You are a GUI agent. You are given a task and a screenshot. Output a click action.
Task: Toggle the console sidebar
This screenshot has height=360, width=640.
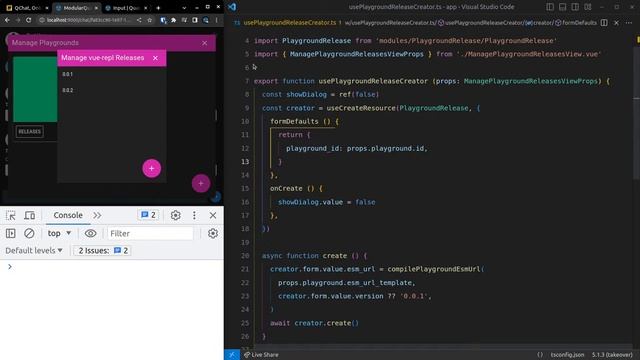click(11, 233)
